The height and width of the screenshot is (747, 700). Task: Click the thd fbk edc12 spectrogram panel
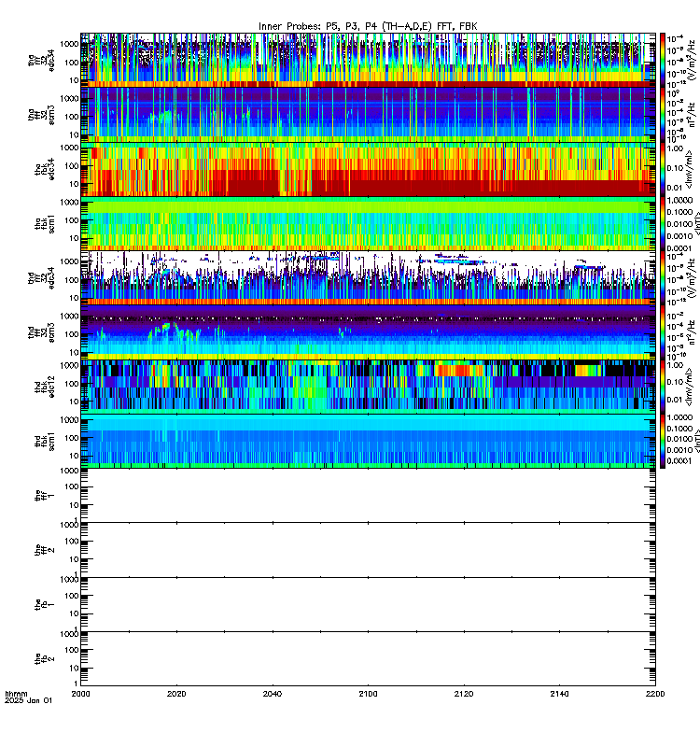[x=368, y=387]
